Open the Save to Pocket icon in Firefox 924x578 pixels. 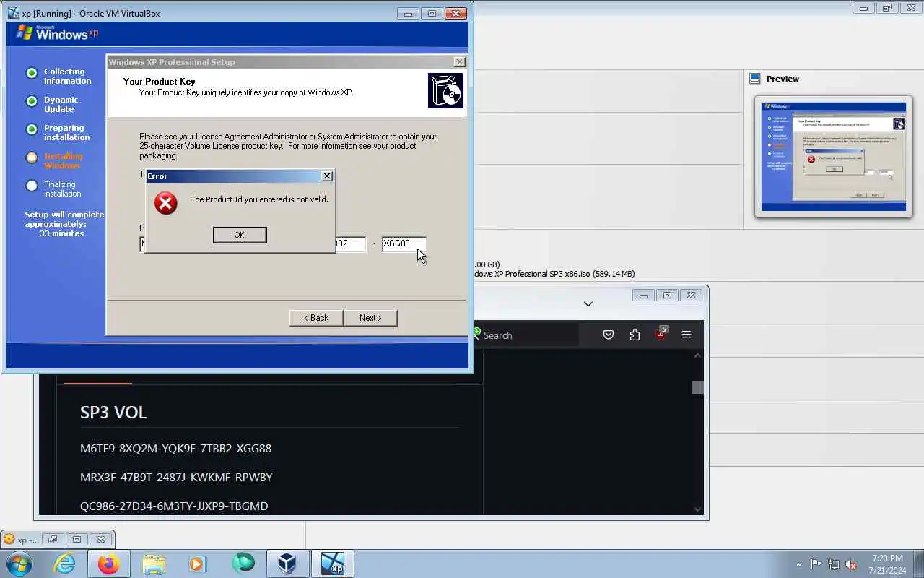(x=609, y=335)
